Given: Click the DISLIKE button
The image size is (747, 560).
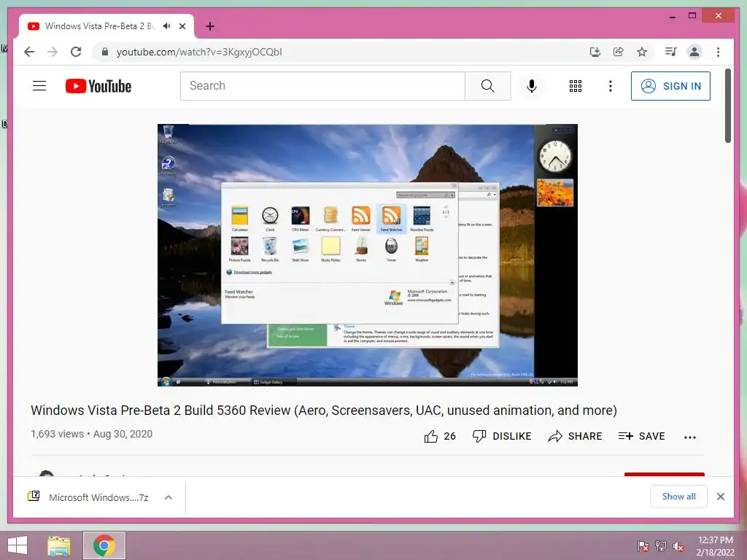Looking at the screenshot, I should pos(502,436).
